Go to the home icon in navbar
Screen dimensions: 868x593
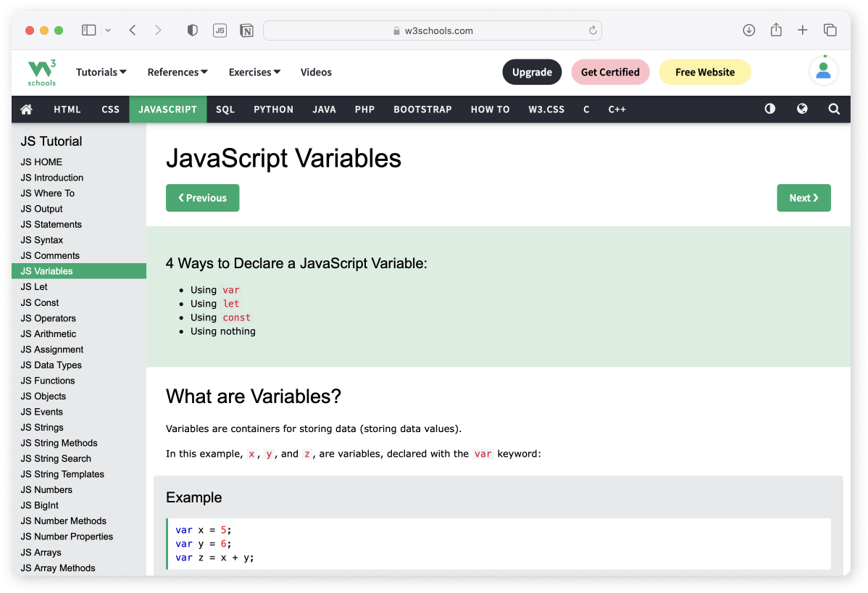point(27,109)
